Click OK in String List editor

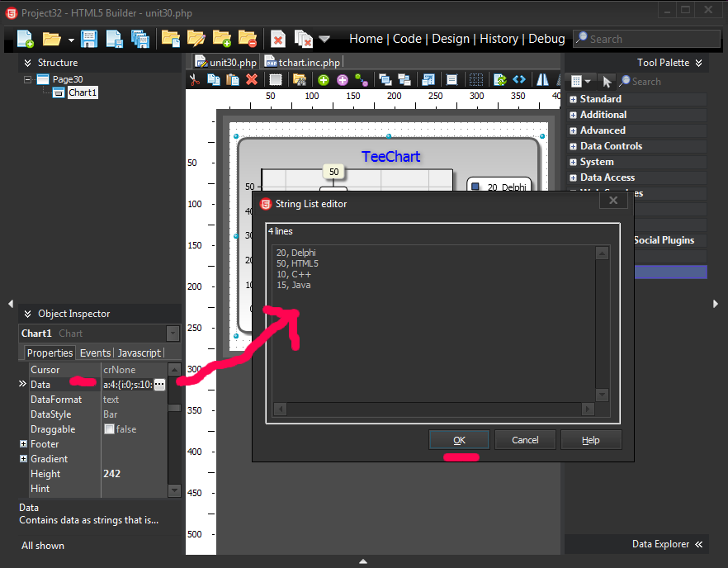(459, 440)
